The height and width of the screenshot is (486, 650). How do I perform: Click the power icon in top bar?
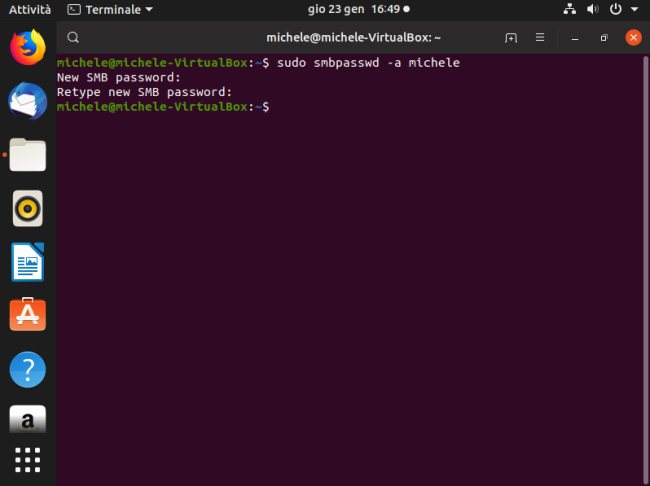pos(616,9)
